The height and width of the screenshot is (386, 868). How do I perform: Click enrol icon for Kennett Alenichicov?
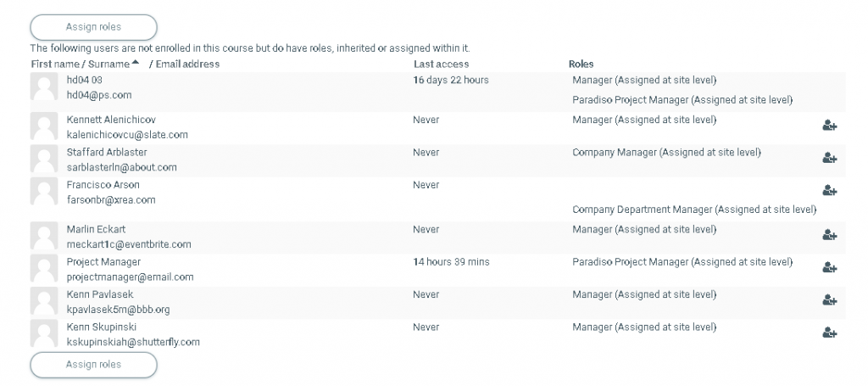coord(829,126)
